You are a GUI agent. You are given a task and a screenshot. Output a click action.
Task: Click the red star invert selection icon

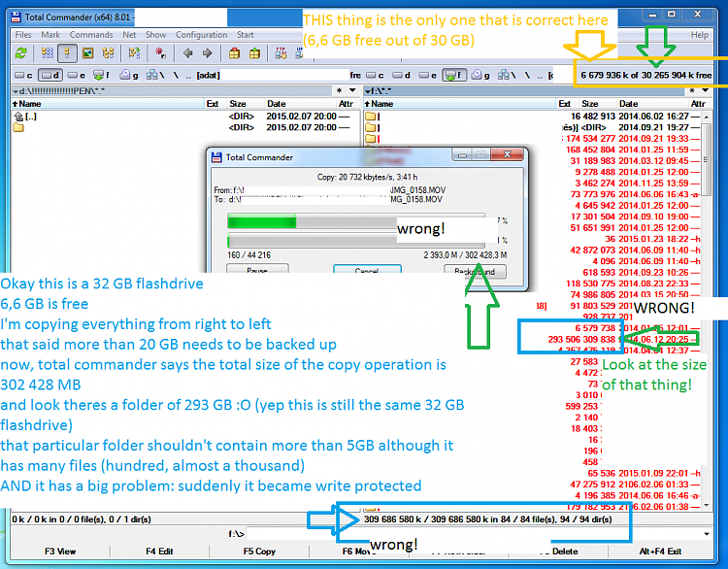pyautogui.click(x=160, y=53)
